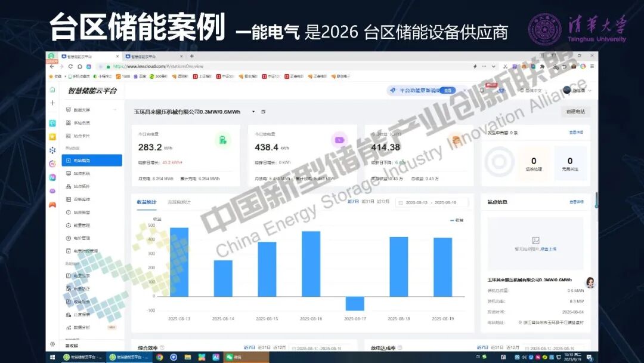Open revenue chart date range picker
Image resolution: width=644 pixels, height=363 pixels.
tap(431, 202)
